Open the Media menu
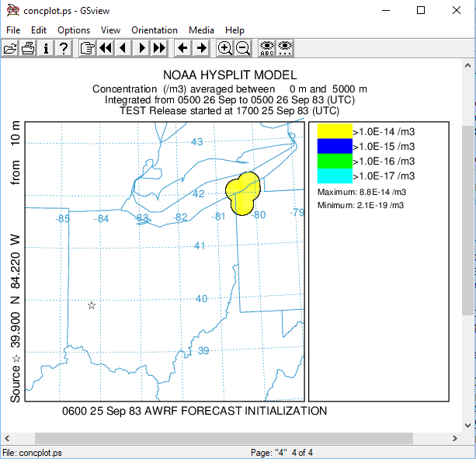The width and height of the screenshot is (476, 459). tap(201, 30)
